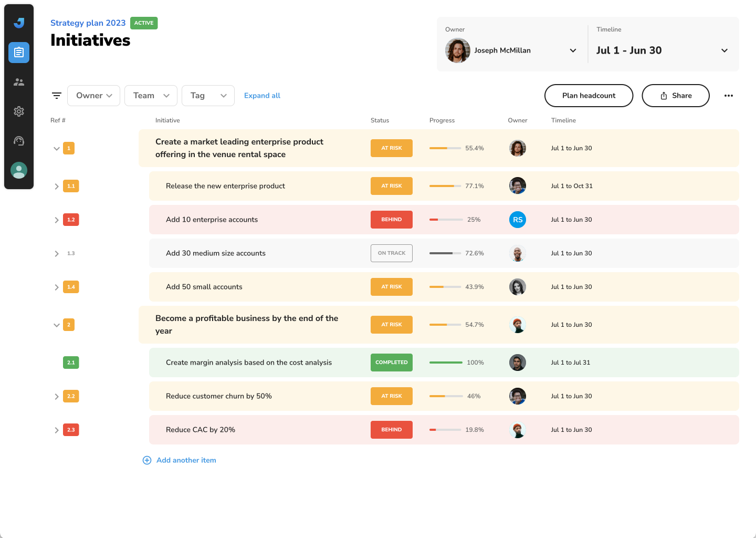Click Add another item link
This screenshot has height=538, width=756.
[x=186, y=460]
